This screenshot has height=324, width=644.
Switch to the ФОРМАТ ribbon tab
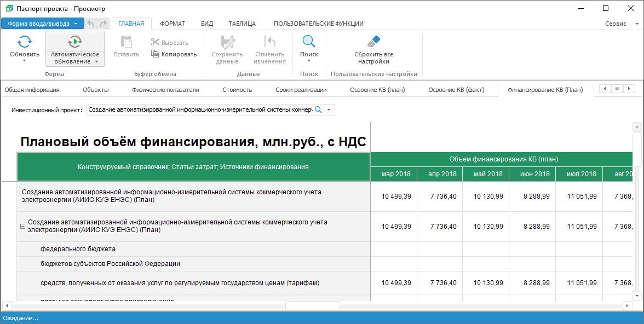pyautogui.click(x=172, y=24)
